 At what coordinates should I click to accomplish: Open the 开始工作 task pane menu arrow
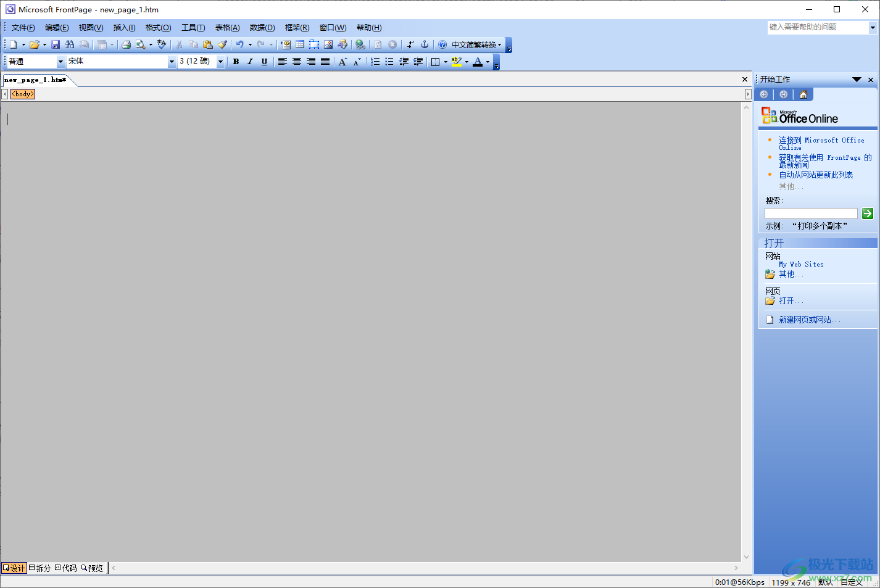tap(857, 80)
